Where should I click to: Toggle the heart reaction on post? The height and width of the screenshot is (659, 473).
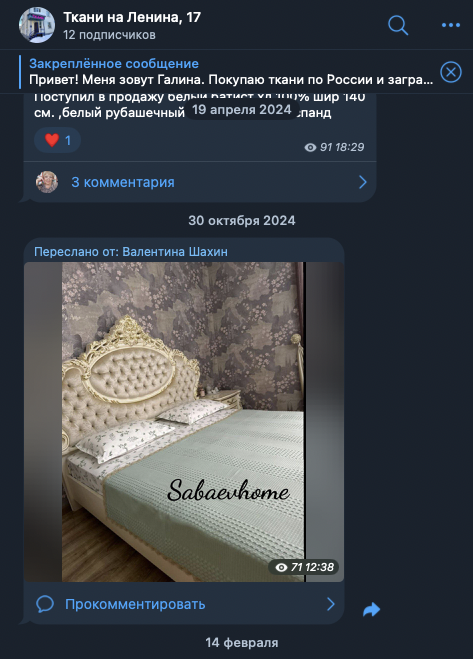tap(58, 140)
